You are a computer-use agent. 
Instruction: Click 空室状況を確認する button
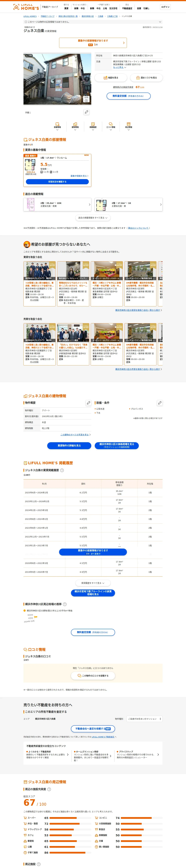click(57, 182)
